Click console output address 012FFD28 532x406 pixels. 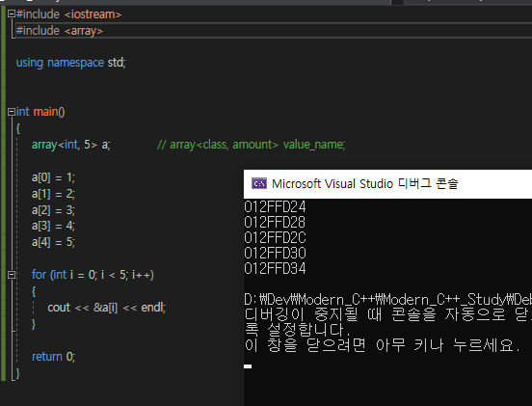(x=275, y=223)
